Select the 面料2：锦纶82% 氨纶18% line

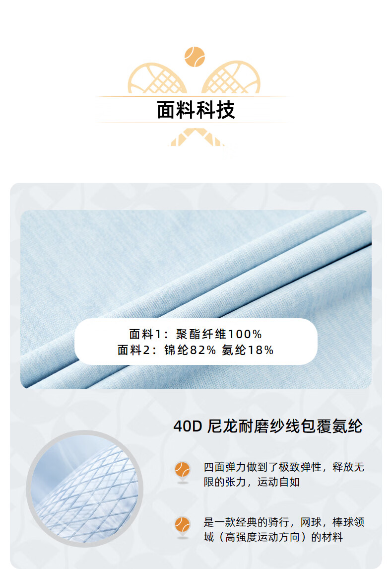(x=196, y=350)
